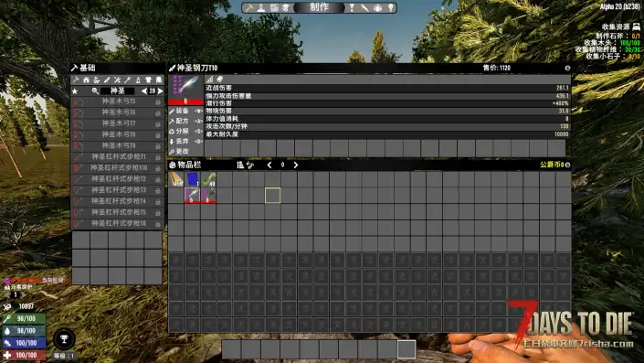Toggle the favorites star recipe filter
Viewport: 644px width, 363px height.
pos(75,91)
